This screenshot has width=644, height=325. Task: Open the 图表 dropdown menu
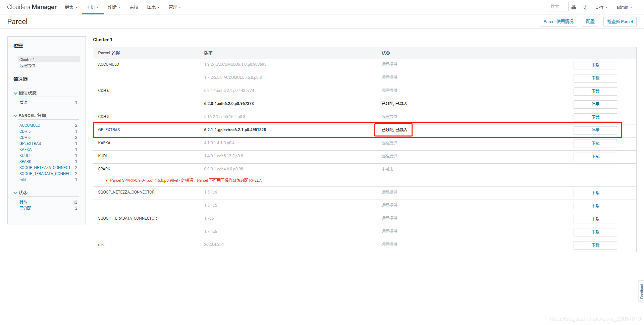pos(153,7)
